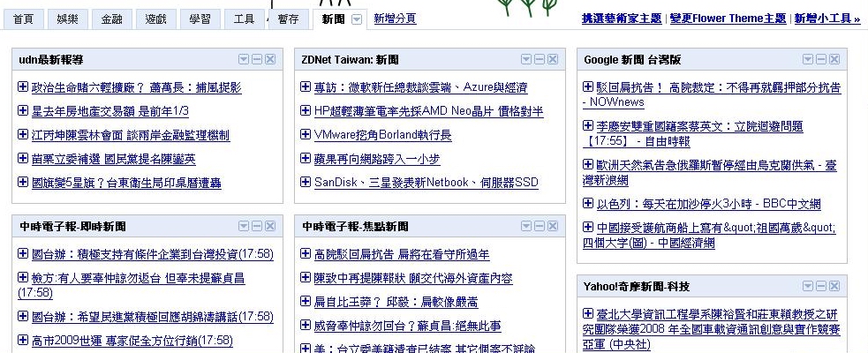The width and height of the screenshot is (868, 353).
Task: Switch to the 工具 tab
Action: click(244, 19)
